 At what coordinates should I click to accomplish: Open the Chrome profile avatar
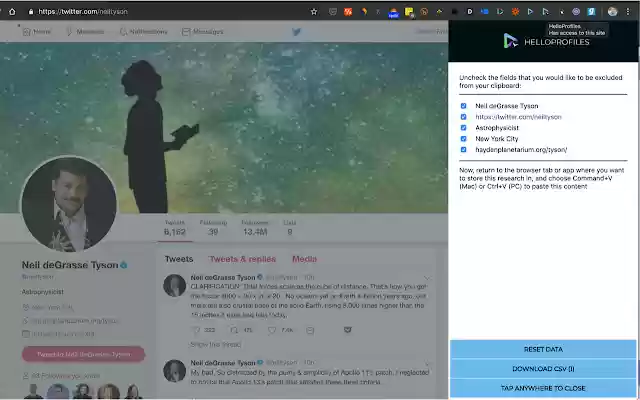(612, 12)
